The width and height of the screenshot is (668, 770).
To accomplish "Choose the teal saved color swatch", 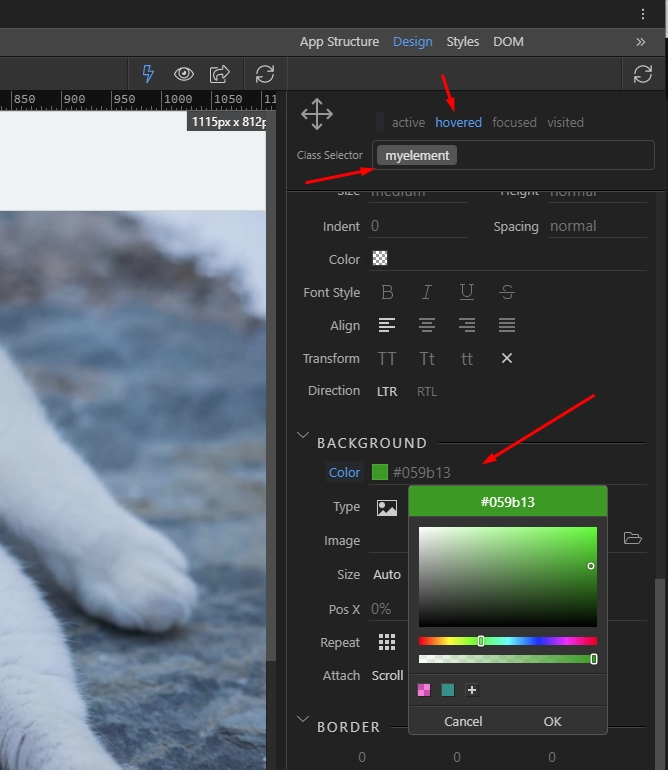I will click(x=448, y=690).
